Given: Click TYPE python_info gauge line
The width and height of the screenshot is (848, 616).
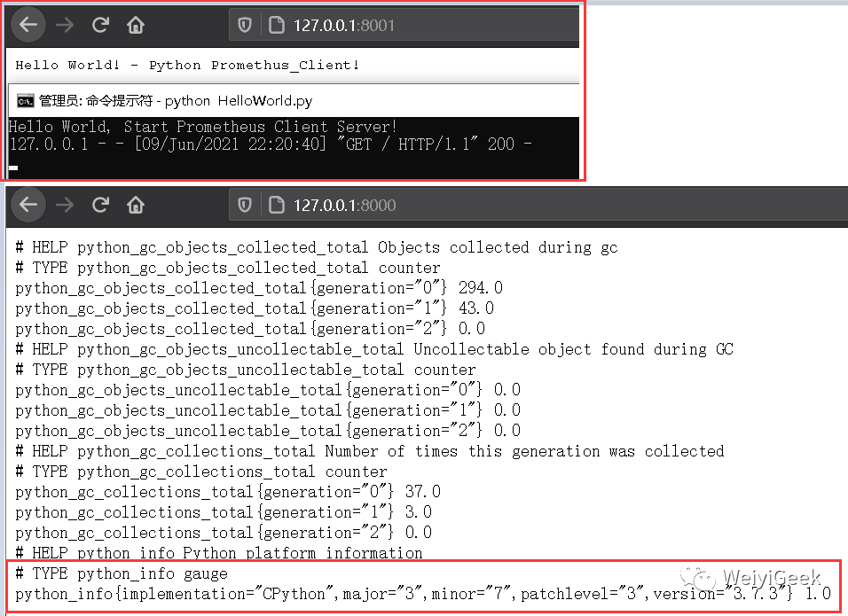Looking at the screenshot, I should click(122, 573).
